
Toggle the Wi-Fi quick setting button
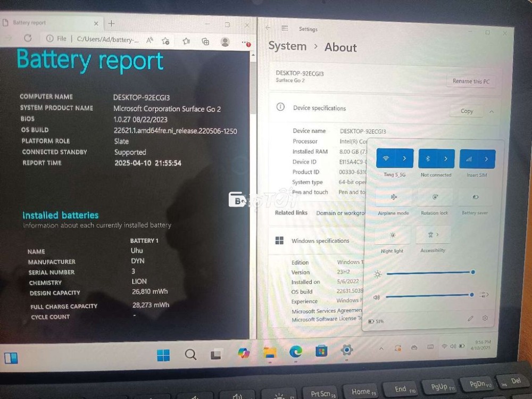pyautogui.click(x=386, y=158)
